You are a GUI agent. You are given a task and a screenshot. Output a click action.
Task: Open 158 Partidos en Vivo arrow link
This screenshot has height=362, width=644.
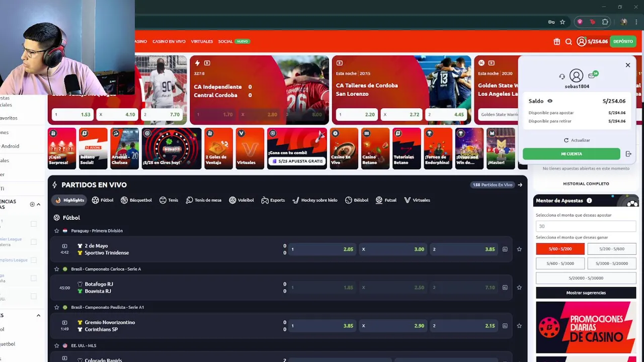click(x=520, y=185)
